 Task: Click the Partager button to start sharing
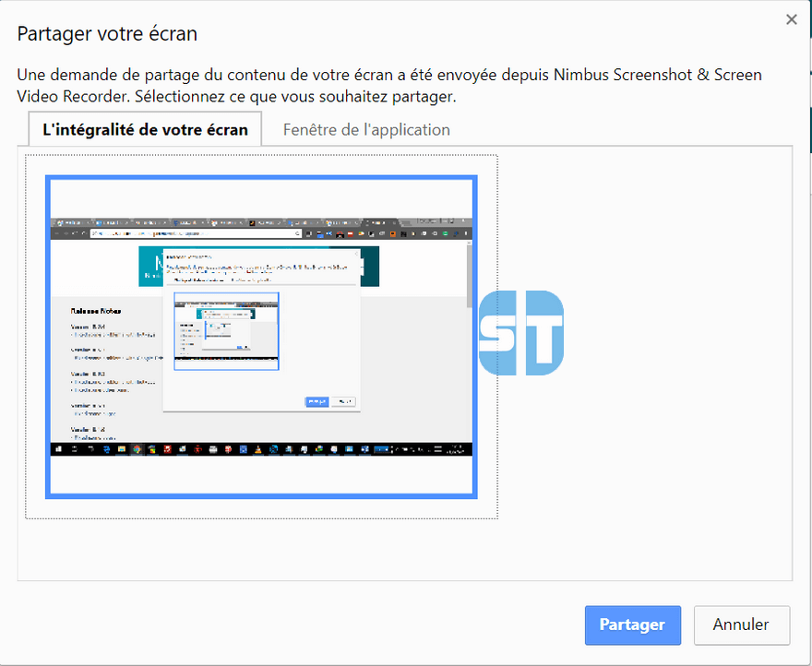coord(632,624)
